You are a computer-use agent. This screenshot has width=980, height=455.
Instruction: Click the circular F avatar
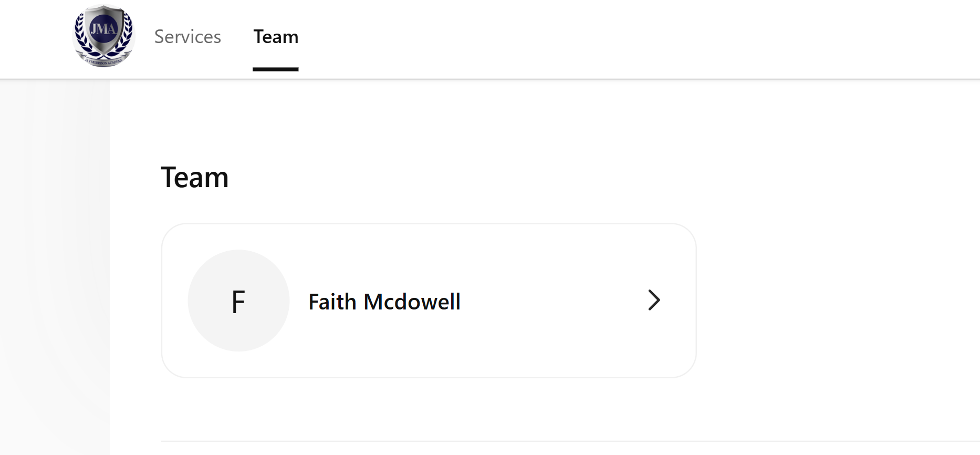[x=238, y=301]
